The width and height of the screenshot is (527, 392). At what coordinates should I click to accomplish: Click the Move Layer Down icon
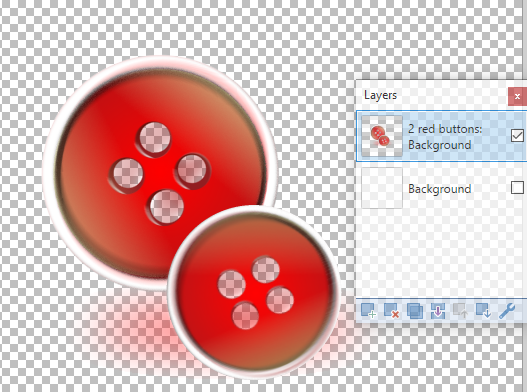(x=484, y=310)
